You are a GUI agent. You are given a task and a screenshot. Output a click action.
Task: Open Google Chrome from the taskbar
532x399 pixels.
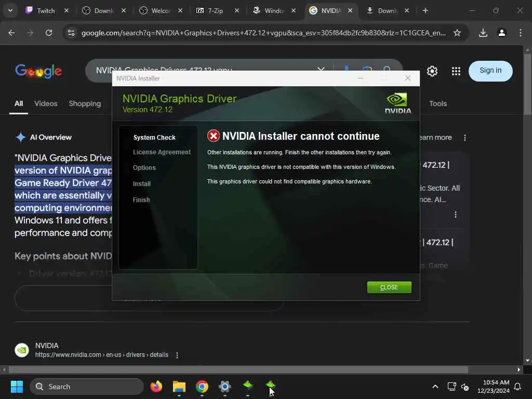click(202, 387)
